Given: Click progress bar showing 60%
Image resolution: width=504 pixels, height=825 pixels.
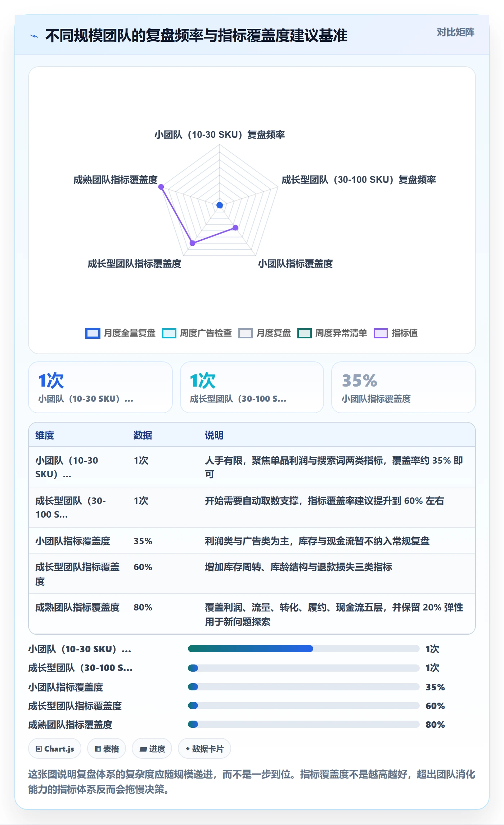Looking at the screenshot, I should pos(304,705).
